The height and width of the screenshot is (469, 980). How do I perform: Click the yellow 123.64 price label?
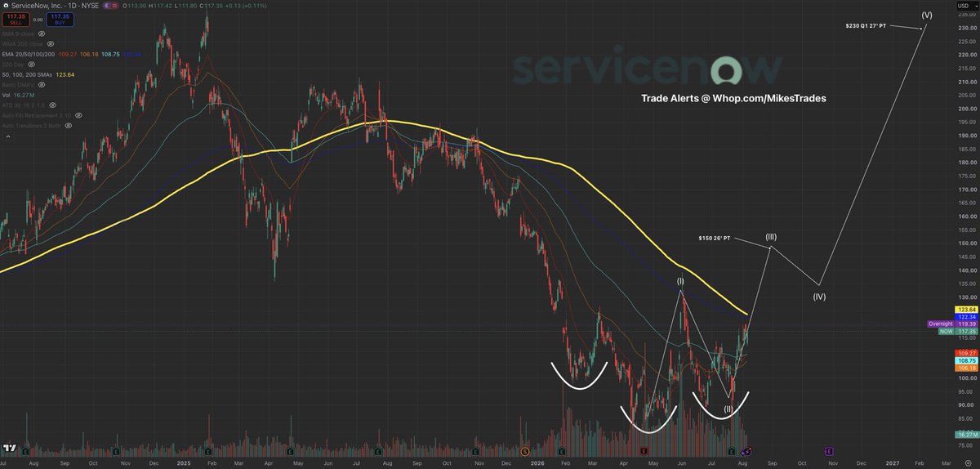coord(966,310)
